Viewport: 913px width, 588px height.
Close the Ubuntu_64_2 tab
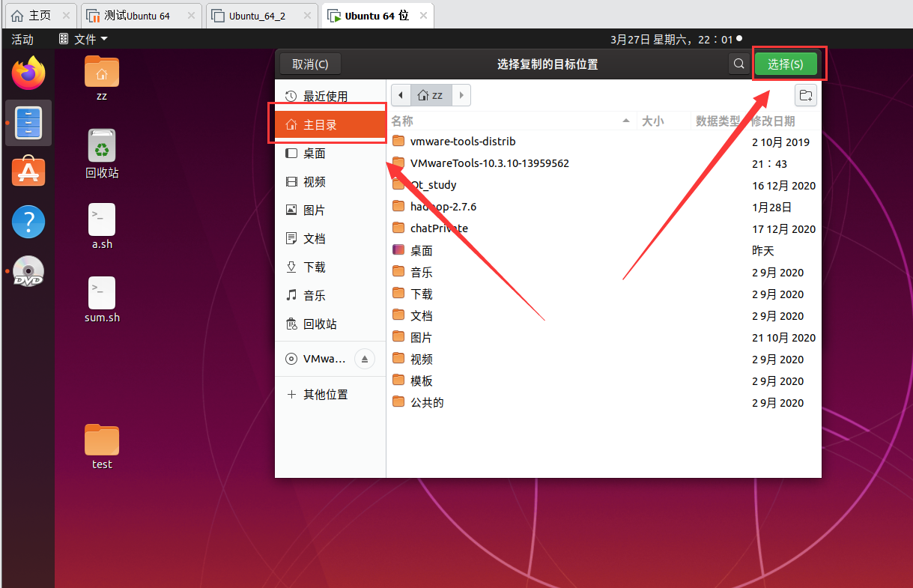click(306, 16)
